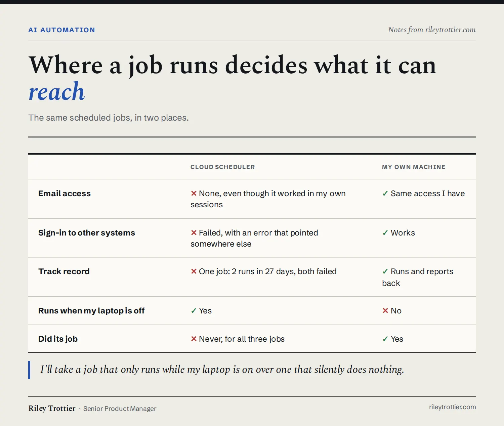This screenshot has width=504, height=426.
Task: Click the text "Never, for all three jobs"
Action: (x=242, y=339)
